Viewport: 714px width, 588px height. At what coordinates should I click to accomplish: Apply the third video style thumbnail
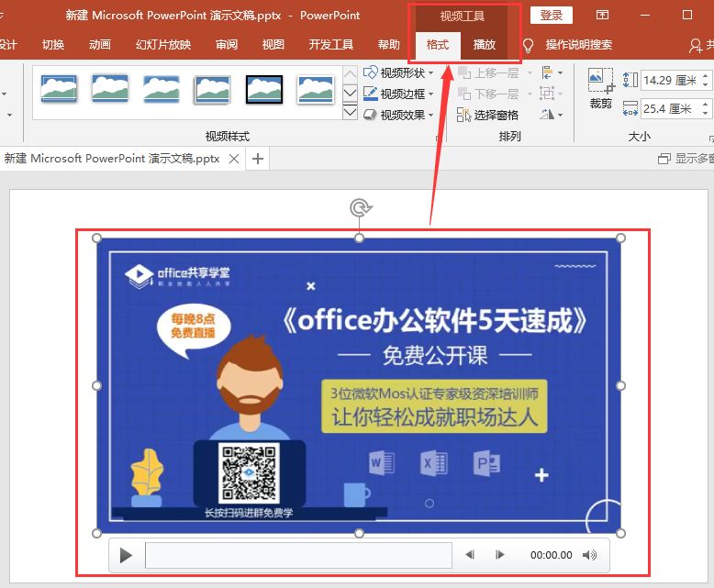(162, 89)
